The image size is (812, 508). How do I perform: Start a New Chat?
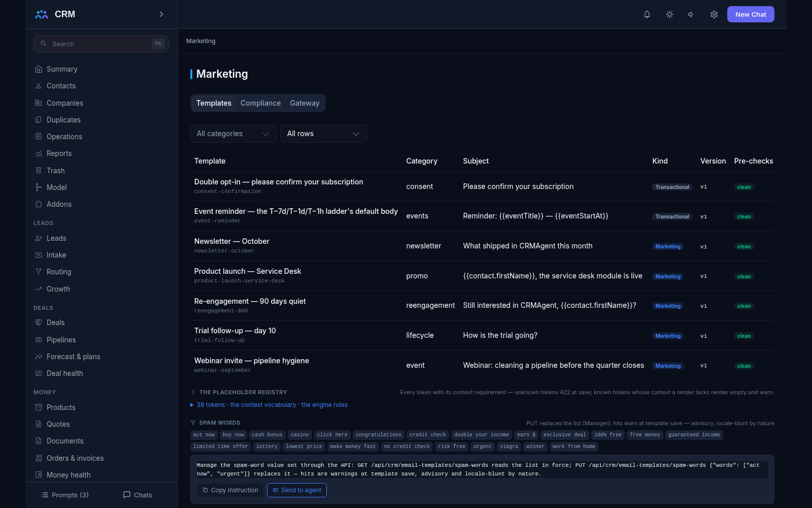pyautogui.click(x=751, y=14)
